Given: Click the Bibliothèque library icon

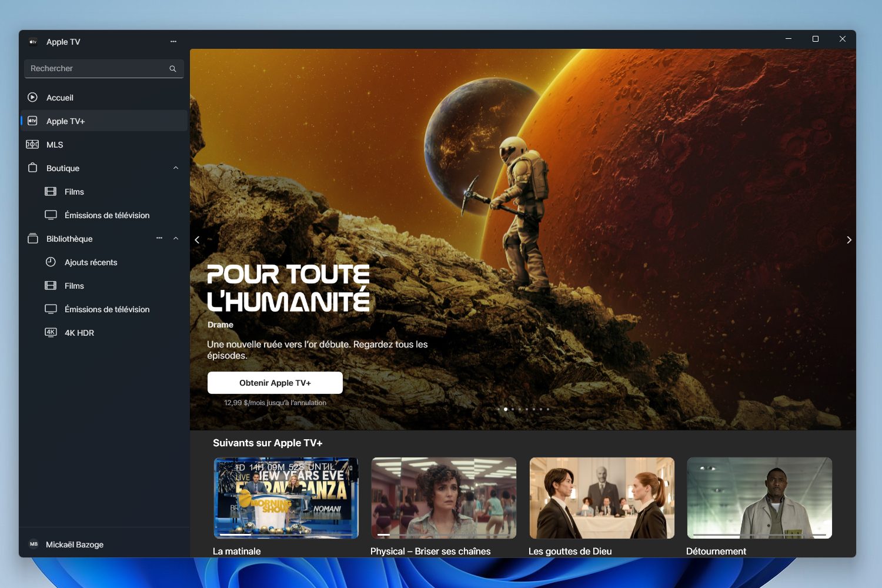Looking at the screenshot, I should pyautogui.click(x=33, y=238).
